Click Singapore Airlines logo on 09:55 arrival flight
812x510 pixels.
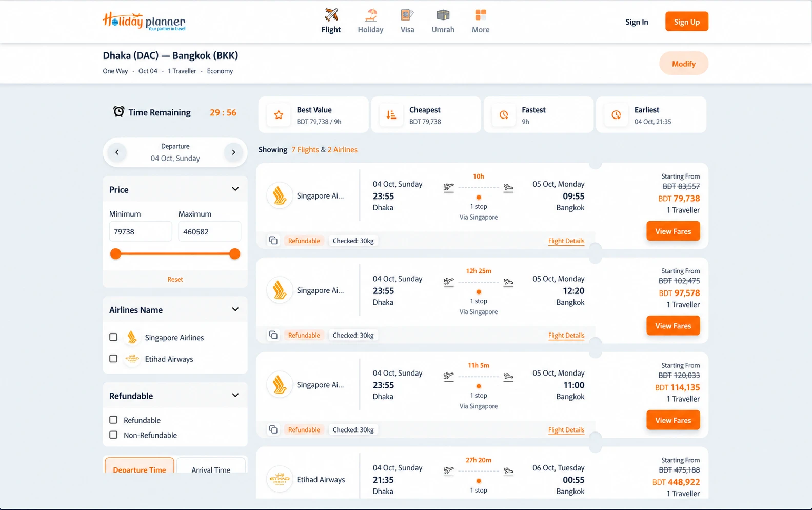pyautogui.click(x=280, y=195)
